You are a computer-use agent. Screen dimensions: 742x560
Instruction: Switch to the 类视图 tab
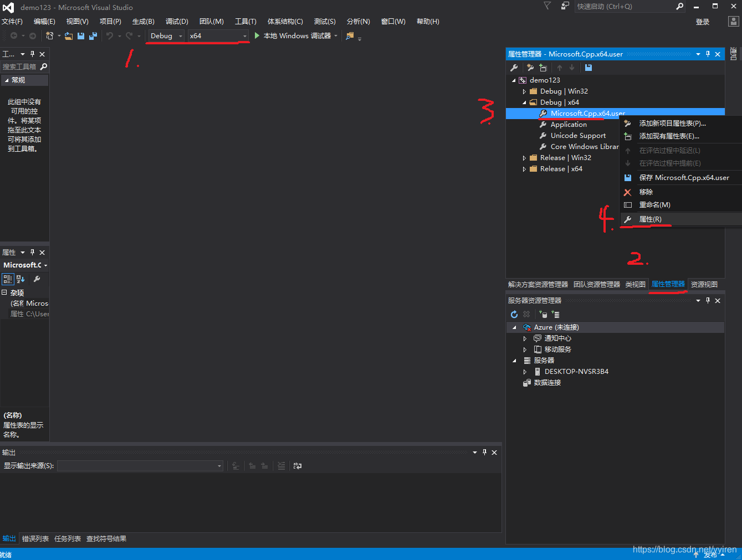636,285
